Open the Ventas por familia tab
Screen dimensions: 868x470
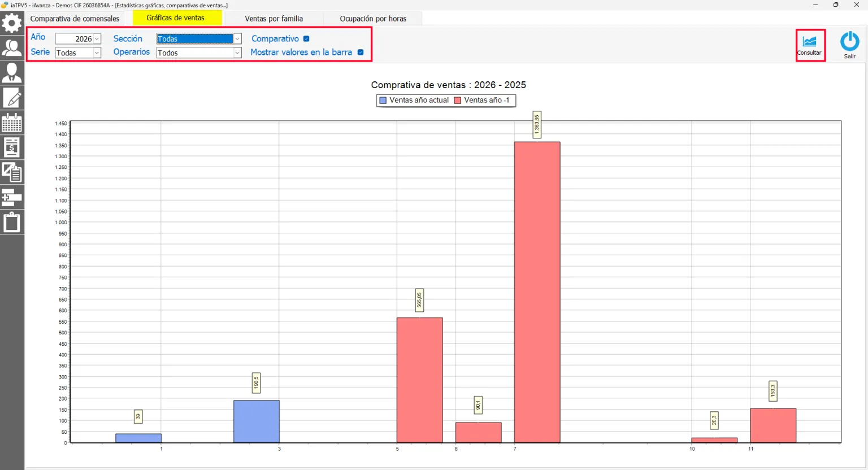274,19
